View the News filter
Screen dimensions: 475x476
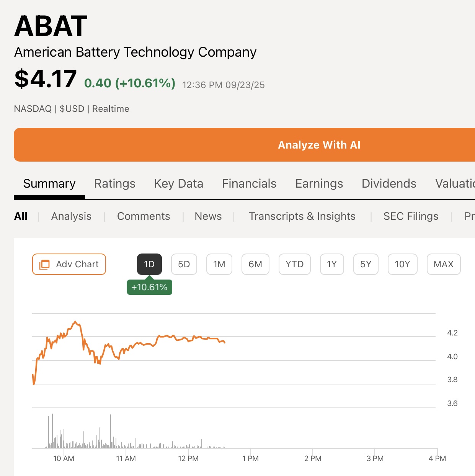point(208,216)
